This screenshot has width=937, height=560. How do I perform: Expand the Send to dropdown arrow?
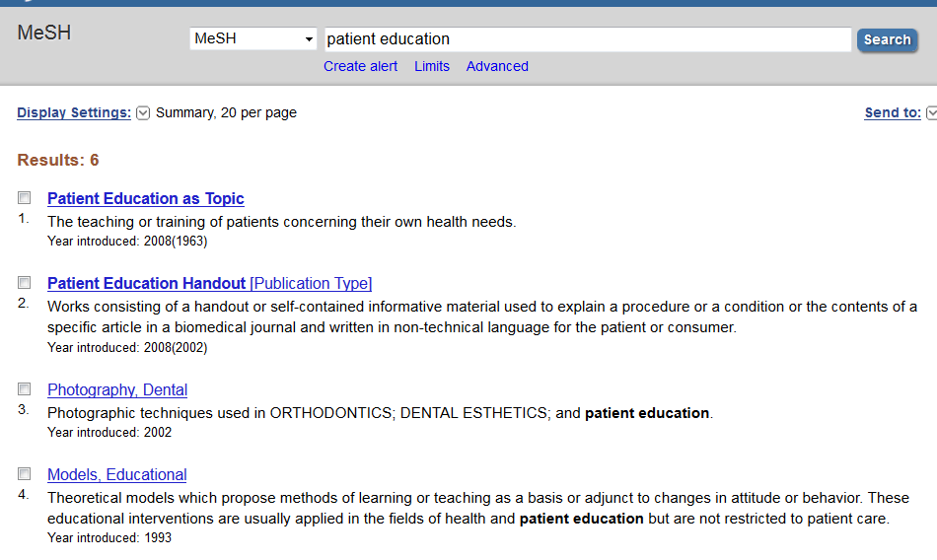tap(932, 113)
